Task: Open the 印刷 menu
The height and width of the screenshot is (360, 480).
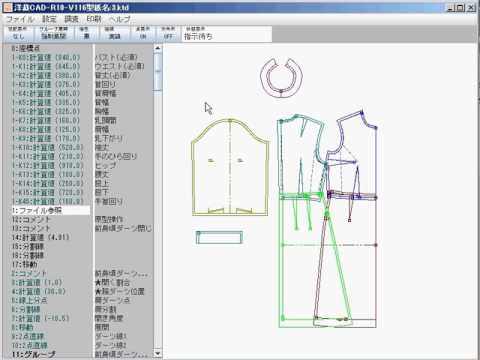Action: [94, 19]
